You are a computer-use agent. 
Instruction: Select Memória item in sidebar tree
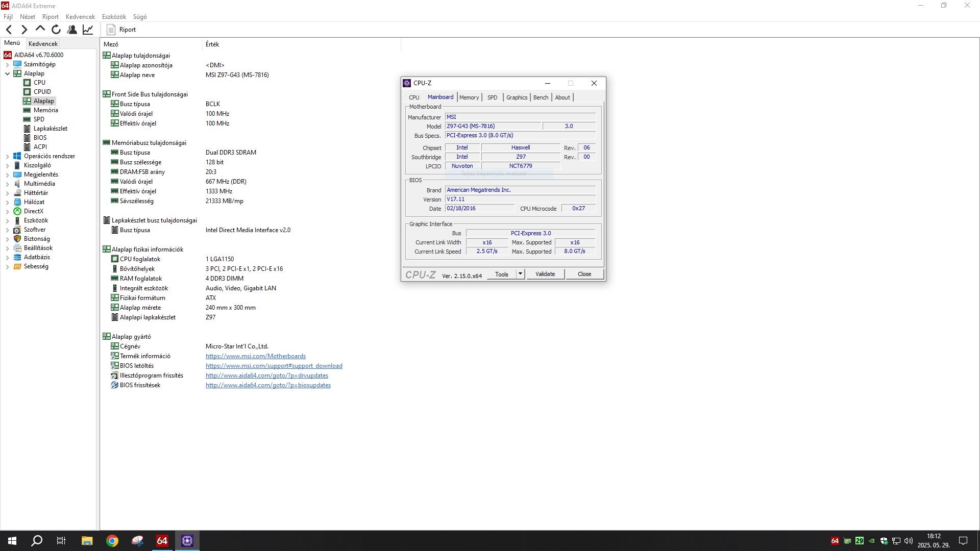[45, 110]
